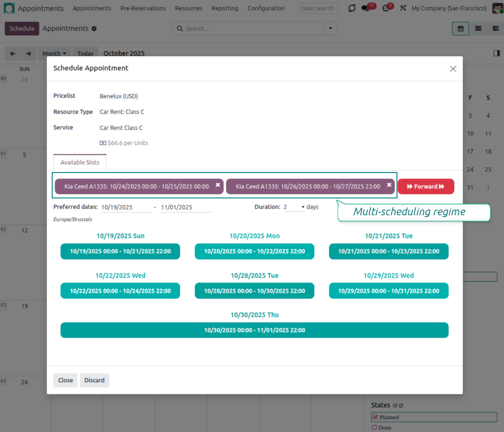This screenshot has height=432, width=504.
Task: Click the debug tools wrench icon
Action: (403, 8)
